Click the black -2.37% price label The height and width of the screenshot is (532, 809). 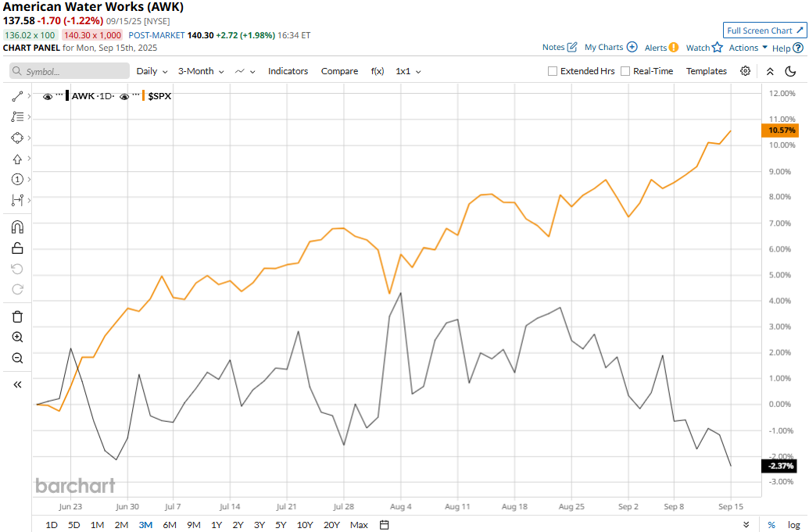pos(780,466)
